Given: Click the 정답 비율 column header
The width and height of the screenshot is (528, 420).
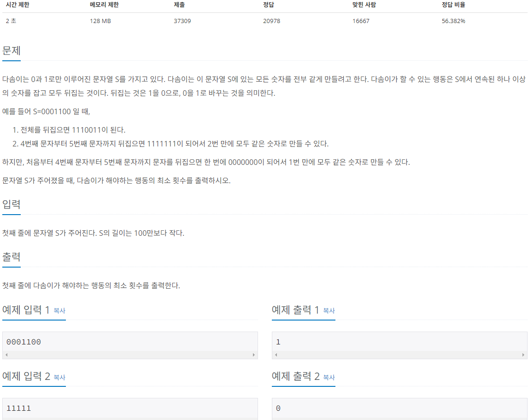Looking at the screenshot, I should pyautogui.click(x=453, y=5).
